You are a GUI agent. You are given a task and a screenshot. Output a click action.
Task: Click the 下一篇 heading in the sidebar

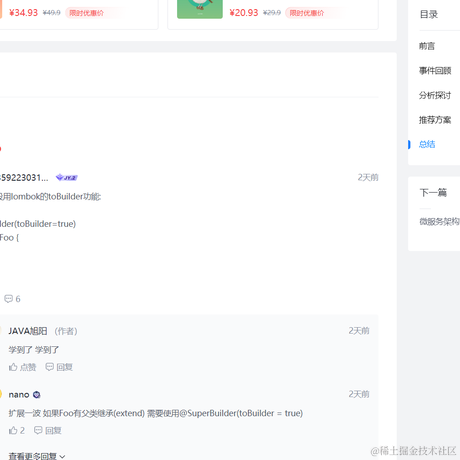click(x=433, y=193)
